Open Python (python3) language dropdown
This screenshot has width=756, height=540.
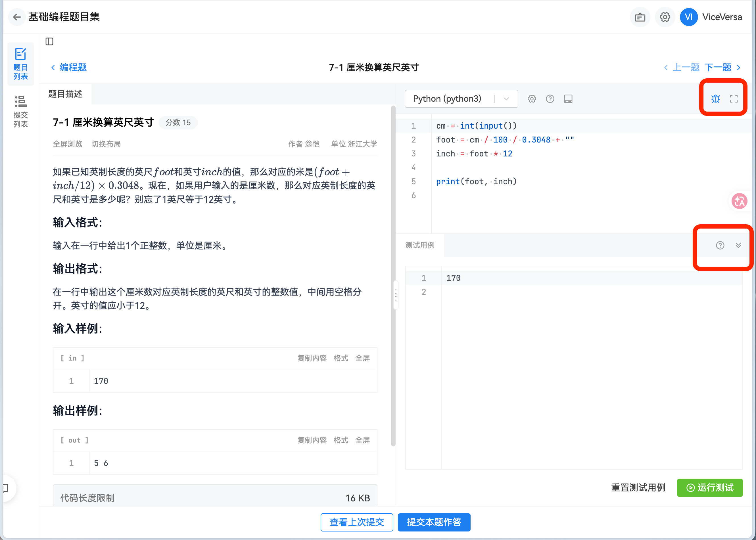click(461, 99)
